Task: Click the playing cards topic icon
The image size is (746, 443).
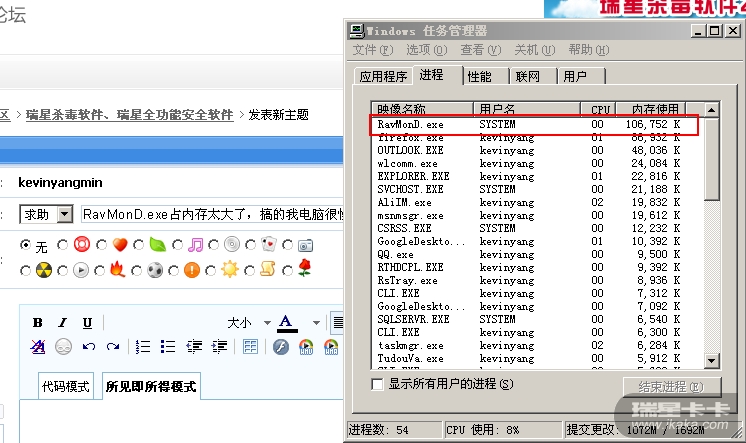Action: [x=269, y=245]
